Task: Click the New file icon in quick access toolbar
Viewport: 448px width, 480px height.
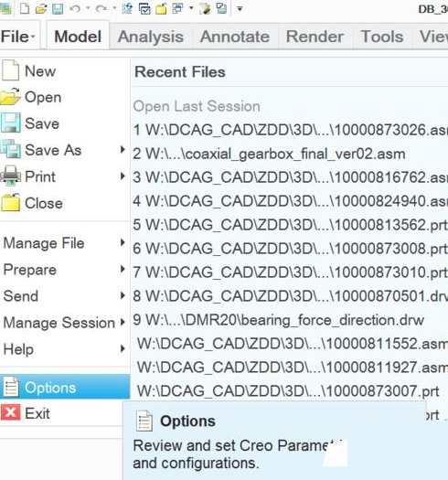Action: point(24,8)
